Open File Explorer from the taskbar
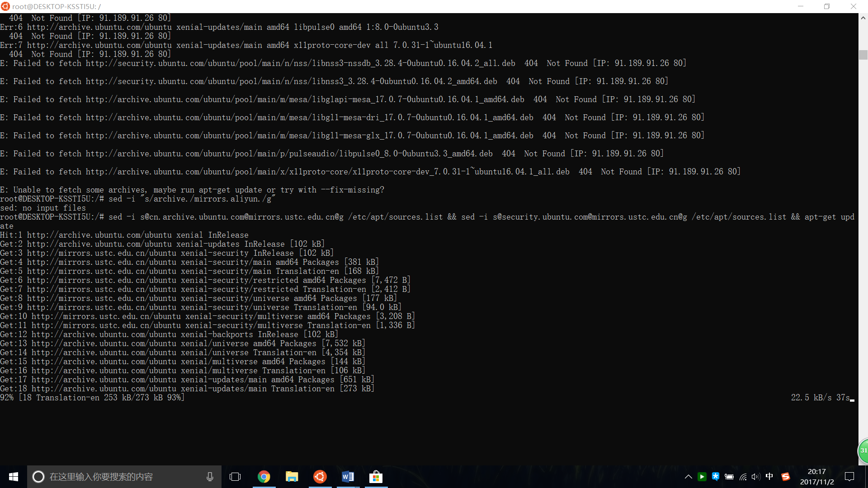 pos(292,477)
